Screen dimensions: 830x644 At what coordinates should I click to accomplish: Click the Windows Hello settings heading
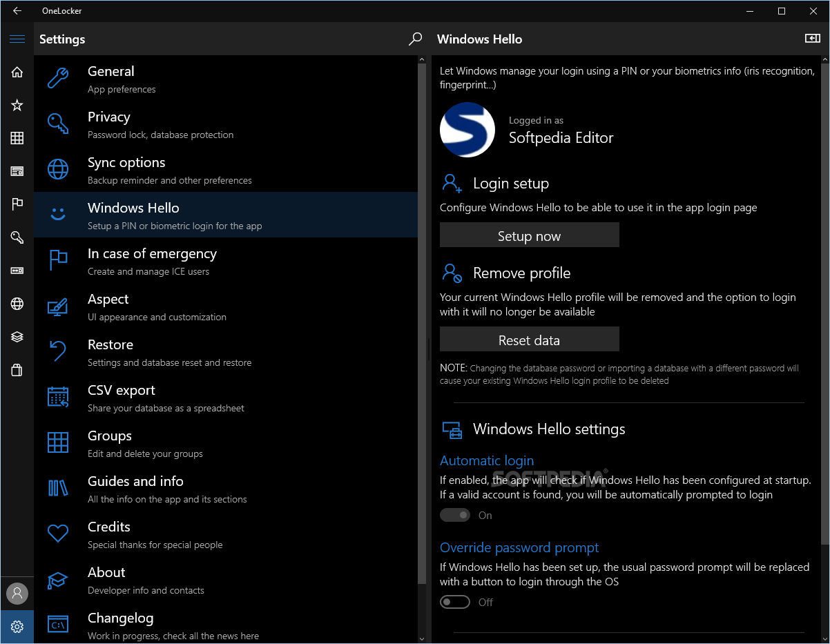[549, 429]
